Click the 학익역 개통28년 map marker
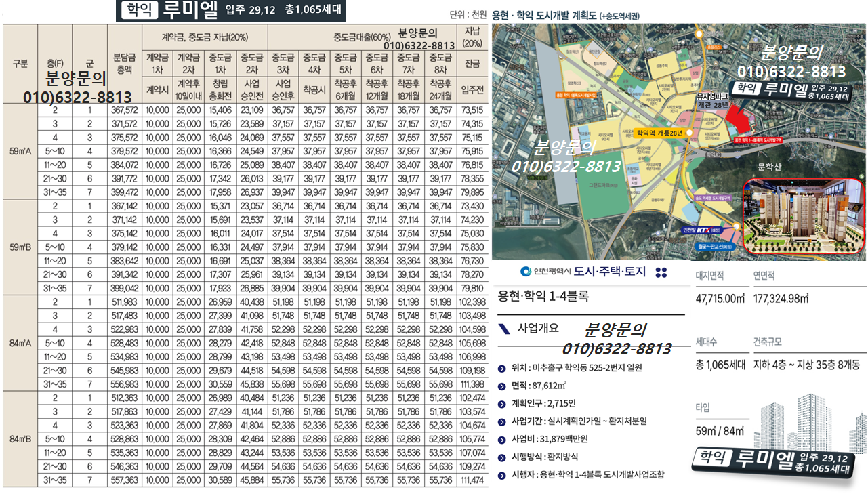Screen dimensions: 868x496 point(661,133)
